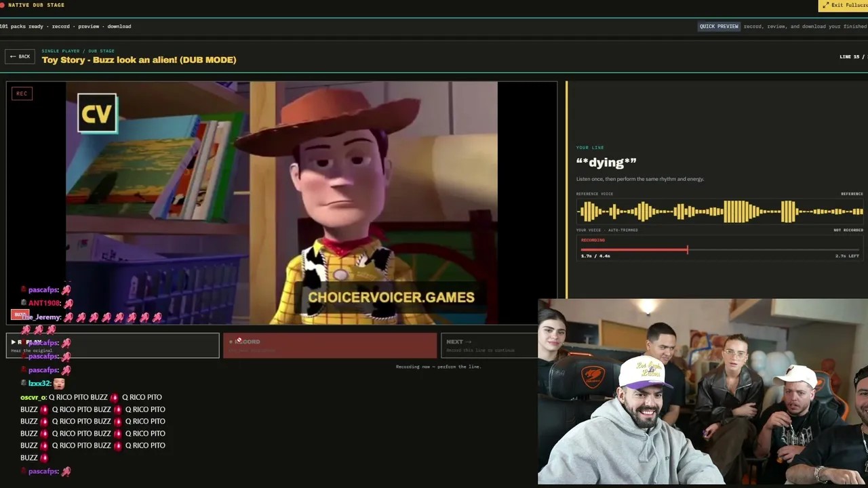
Task: Click the red dot beside Native Dub Stage
Action: pyautogui.click(x=2, y=5)
